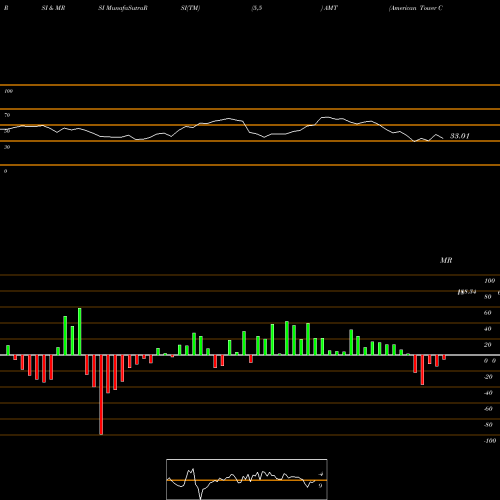
Task: Select the current RSI value 33.01
Action: [460, 136]
